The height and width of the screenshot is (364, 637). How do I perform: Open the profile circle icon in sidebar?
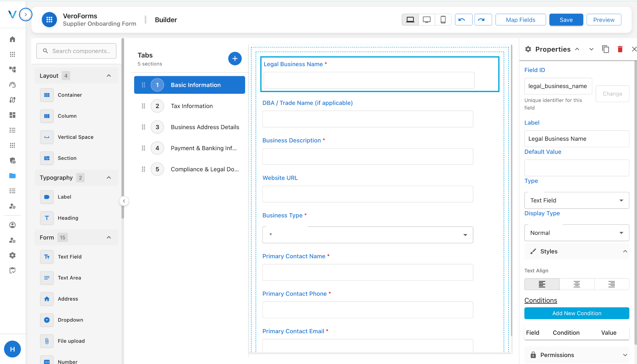point(12,225)
